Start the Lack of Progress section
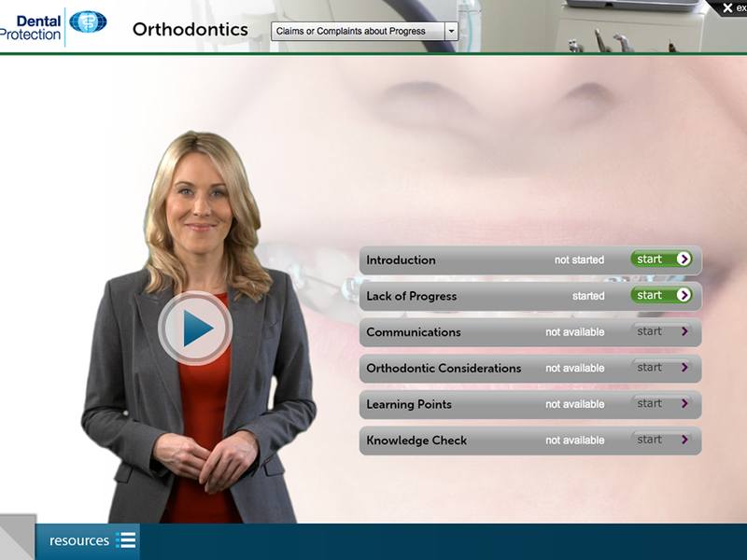 click(661, 295)
